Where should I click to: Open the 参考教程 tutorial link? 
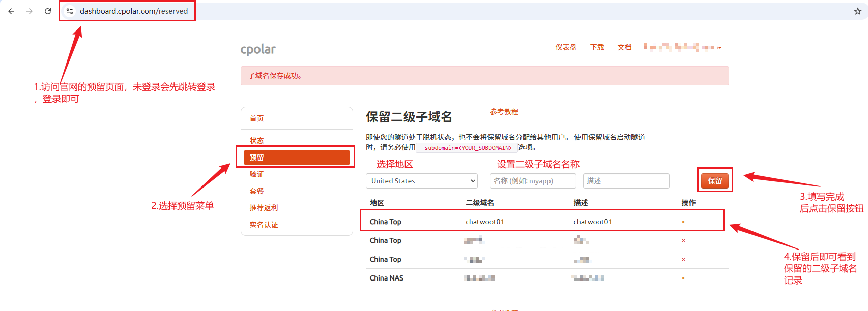[504, 112]
